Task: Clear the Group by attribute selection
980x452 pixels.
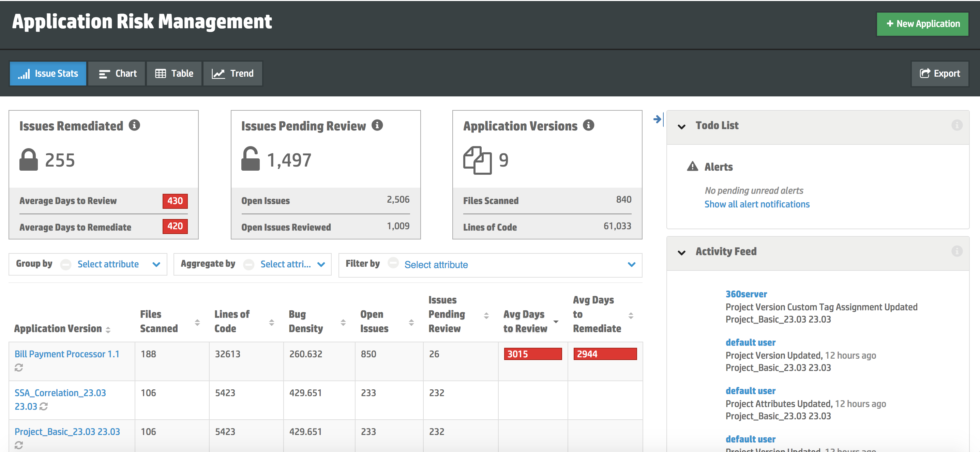Action: coord(66,264)
